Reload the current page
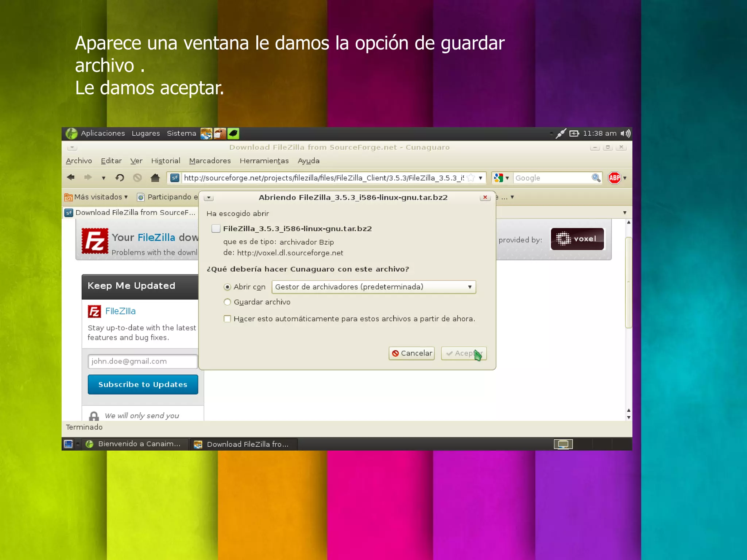 tap(120, 178)
